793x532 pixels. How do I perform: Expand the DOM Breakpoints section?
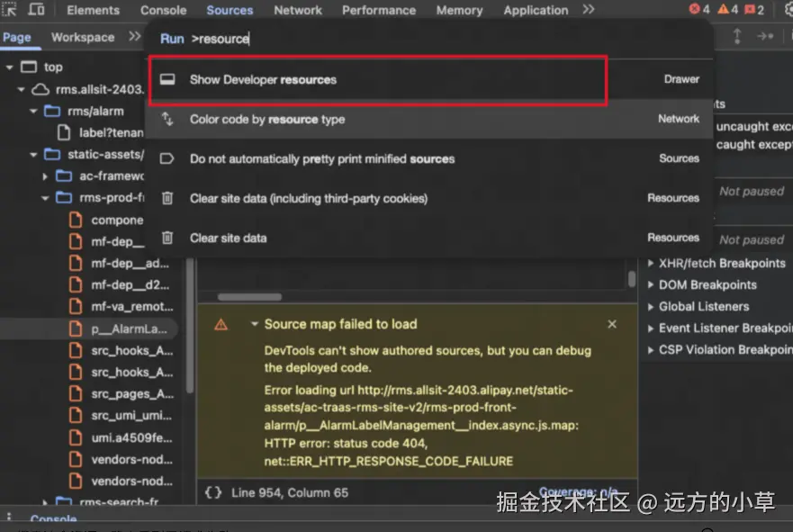651,285
